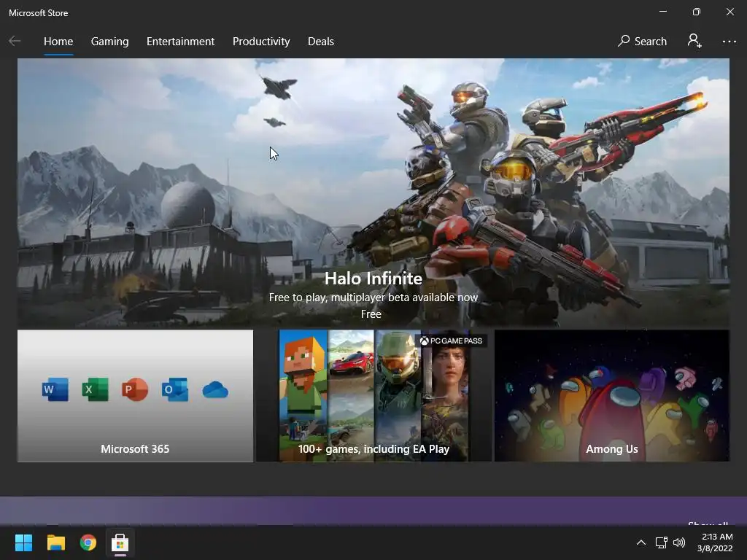Click the Minecraft art in Game Pass tile
The image size is (747, 560).
[303, 396]
